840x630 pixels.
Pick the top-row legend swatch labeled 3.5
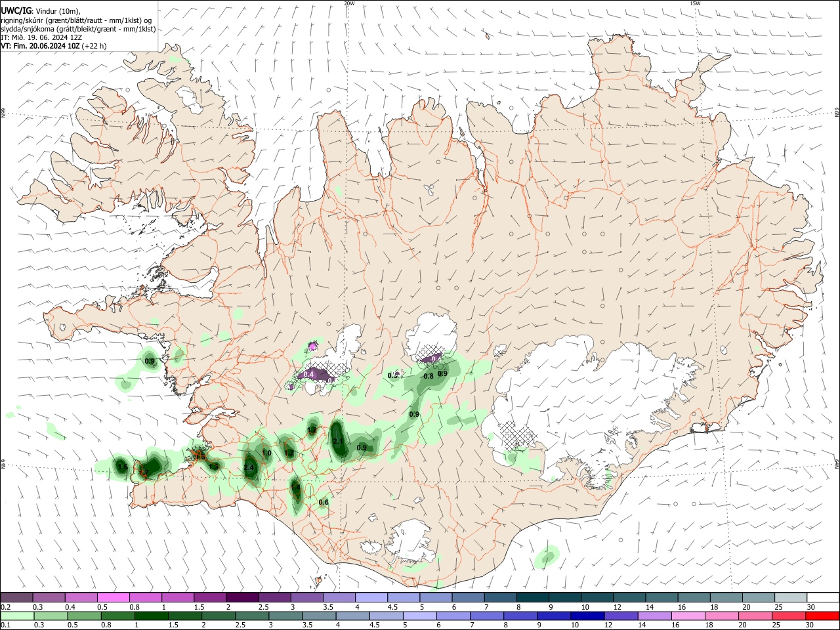[339, 598]
